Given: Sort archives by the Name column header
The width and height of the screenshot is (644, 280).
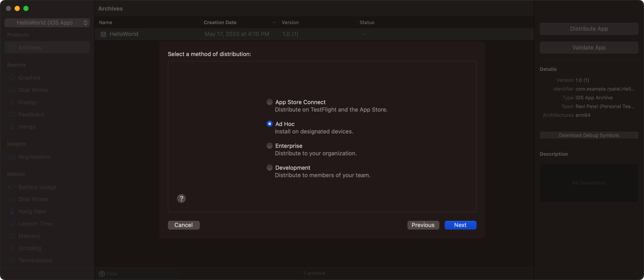Looking at the screenshot, I should click(106, 22).
